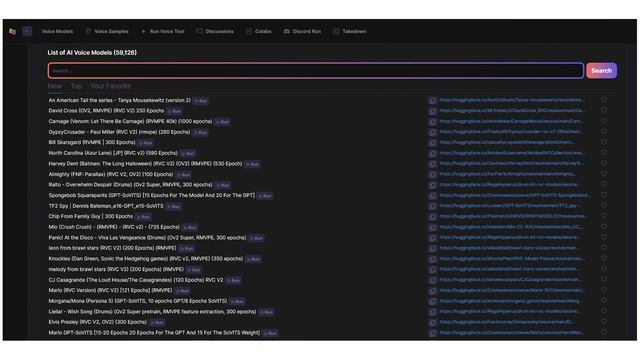Run the Carnage (Venom) model

[x=222, y=122]
